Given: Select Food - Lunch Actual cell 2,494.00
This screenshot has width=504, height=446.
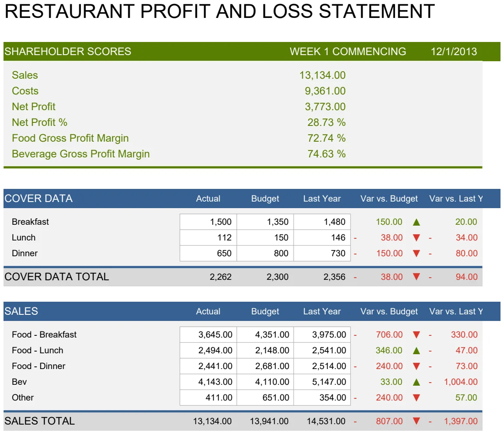Looking at the screenshot, I should pyautogui.click(x=208, y=350).
